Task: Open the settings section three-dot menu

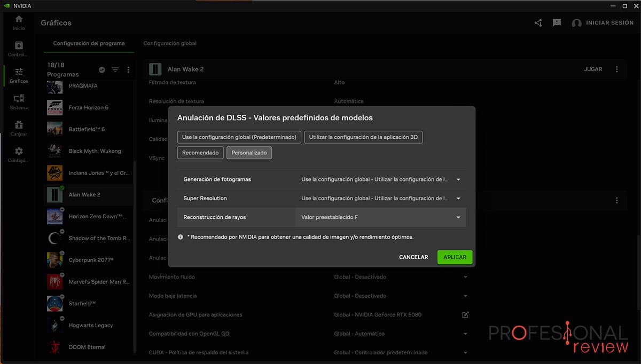Action: (617, 201)
